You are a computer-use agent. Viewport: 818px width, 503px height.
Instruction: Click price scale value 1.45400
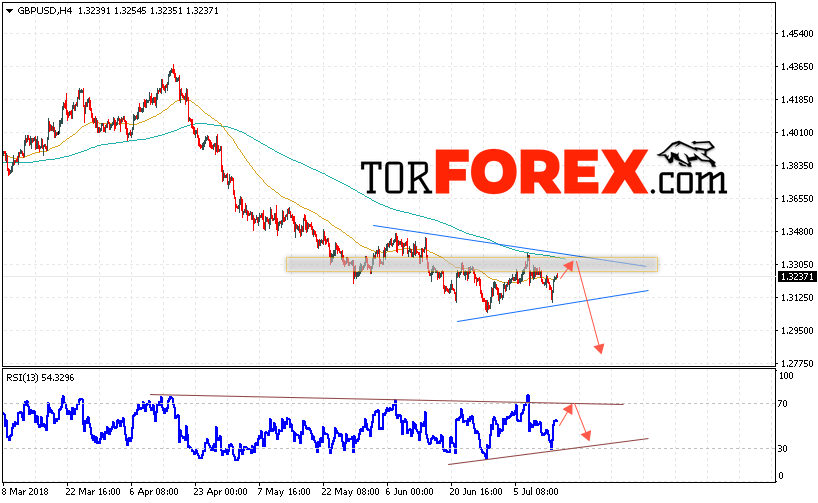[x=797, y=34]
